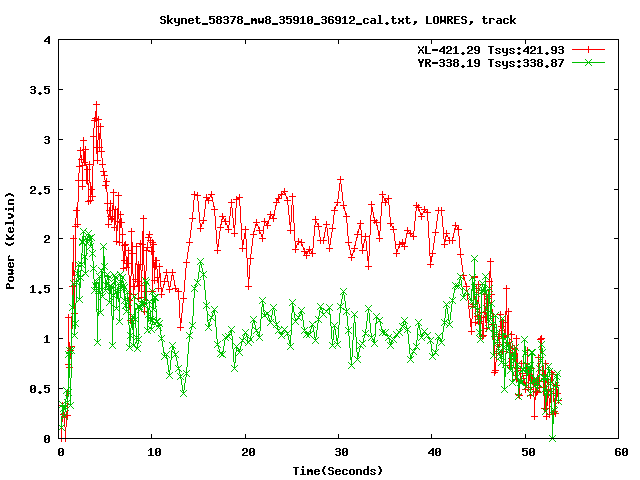This screenshot has height=480, width=640.
Task: Click the y-axis tick label 1
Action: [47, 339]
